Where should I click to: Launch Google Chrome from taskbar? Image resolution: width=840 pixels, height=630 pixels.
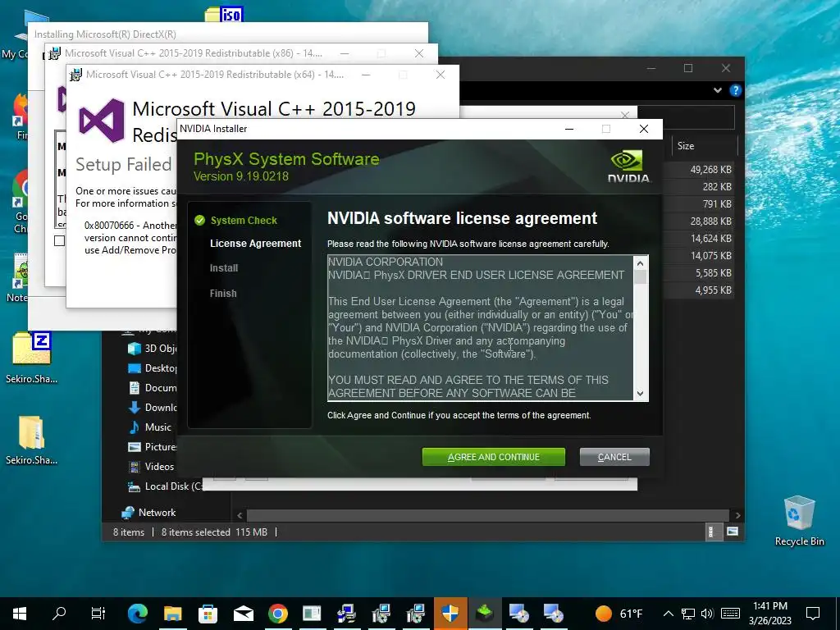[x=277, y=614]
